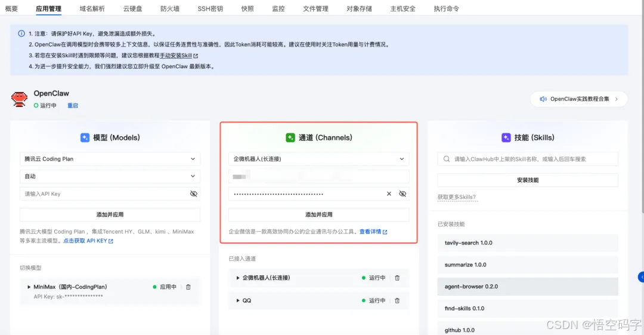The width and height of the screenshot is (644, 335).
Task: Restart OpenClaw via the 重启 link
Action: (x=73, y=106)
